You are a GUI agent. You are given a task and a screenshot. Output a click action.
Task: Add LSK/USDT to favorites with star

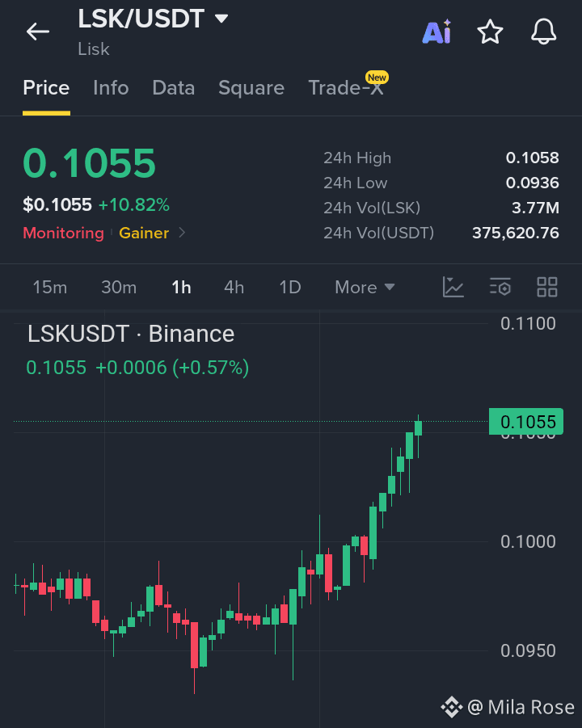point(490,32)
